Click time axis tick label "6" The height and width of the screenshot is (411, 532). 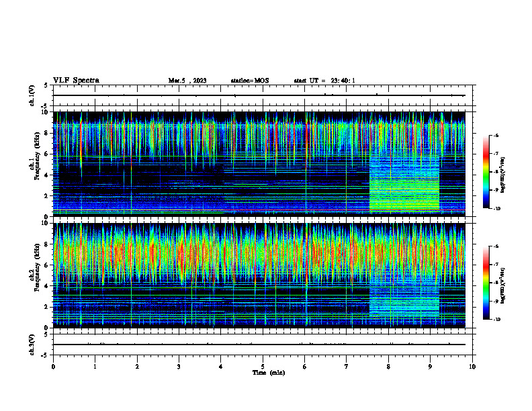pyautogui.click(x=305, y=367)
